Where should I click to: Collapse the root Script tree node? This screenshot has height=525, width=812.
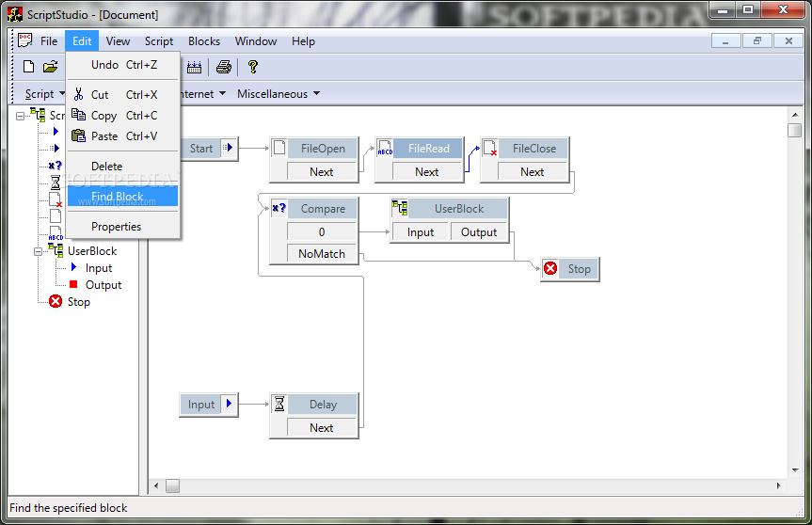point(20,116)
